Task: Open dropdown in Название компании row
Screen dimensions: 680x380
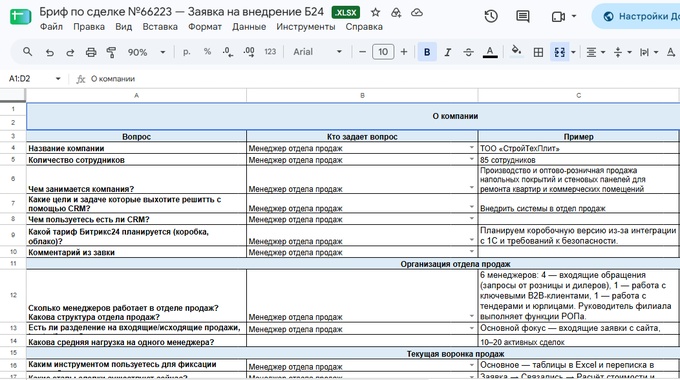Action: pos(471,147)
